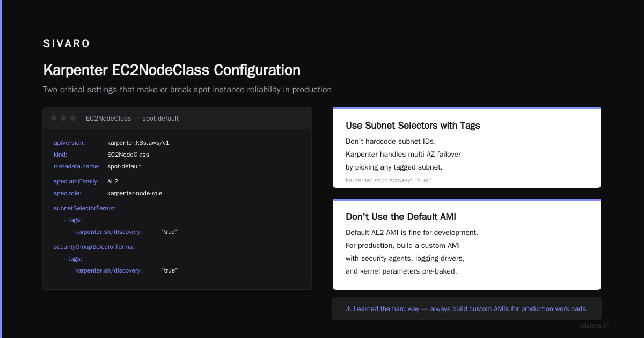The width and height of the screenshot is (644, 338).
Task: Select "true" value under securityGroupSelectorTerms
Action: pos(169,270)
